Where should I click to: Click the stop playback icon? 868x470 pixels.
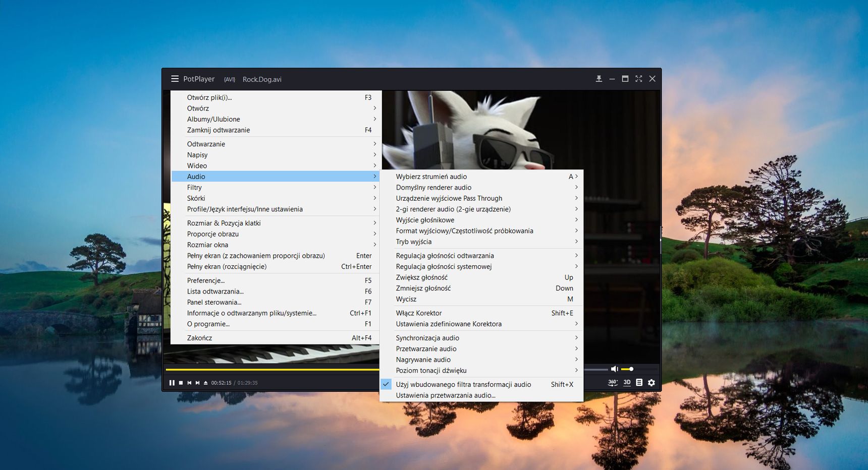(x=181, y=383)
